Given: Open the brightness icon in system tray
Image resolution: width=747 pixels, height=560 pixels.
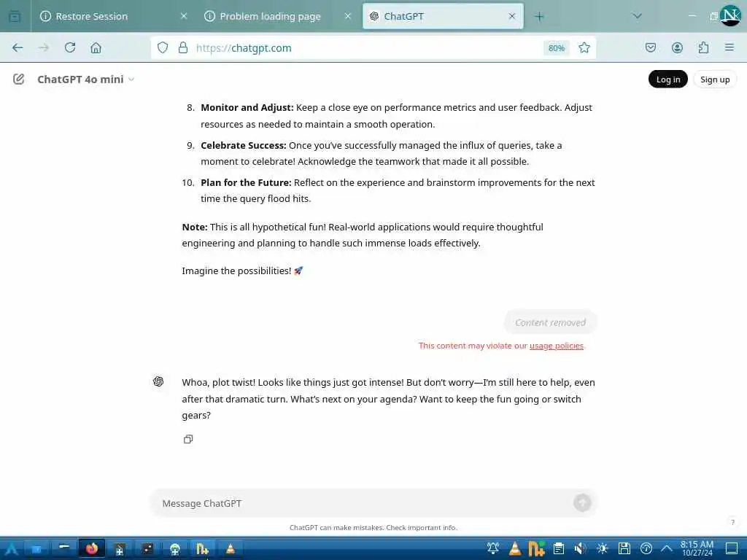Looking at the screenshot, I should pyautogui.click(x=602, y=549).
